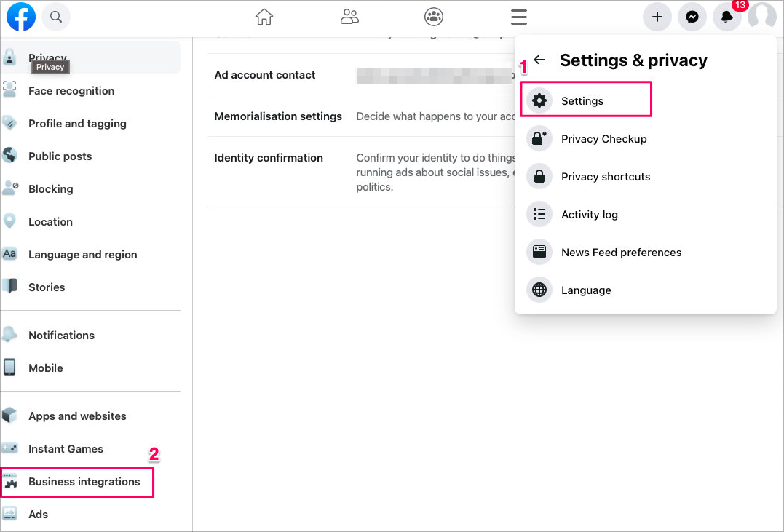The image size is (784, 532).
Task: Click the Business integrations icon
Action: click(x=9, y=481)
